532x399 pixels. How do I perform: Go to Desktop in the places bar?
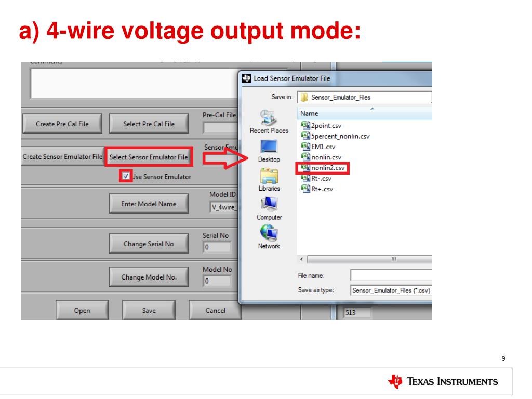click(x=269, y=151)
